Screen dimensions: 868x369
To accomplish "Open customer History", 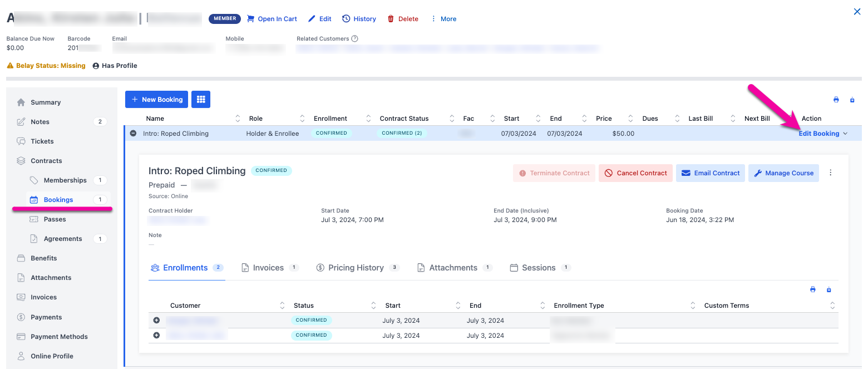I will click(x=359, y=19).
